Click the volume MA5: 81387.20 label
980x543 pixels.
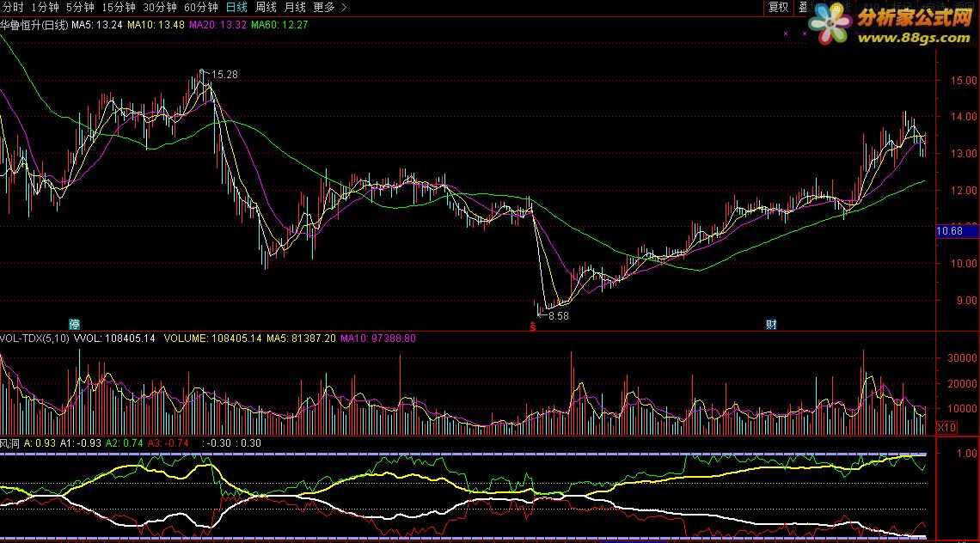pyautogui.click(x=301, y=339)
